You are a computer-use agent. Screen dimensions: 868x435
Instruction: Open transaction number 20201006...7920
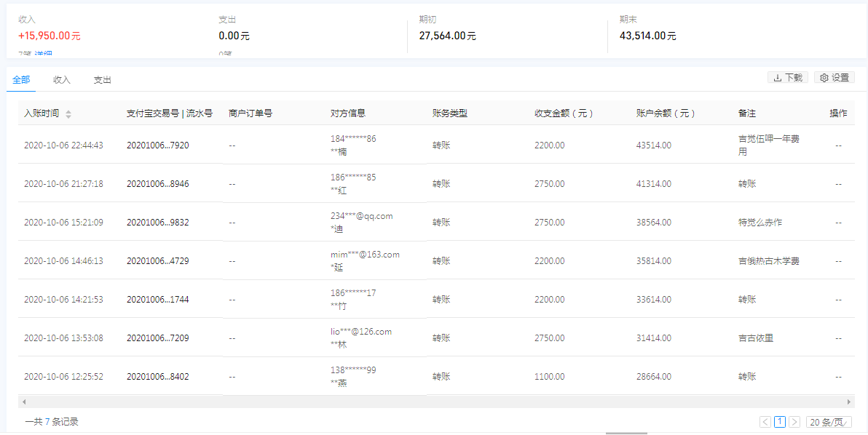[157, 145]
